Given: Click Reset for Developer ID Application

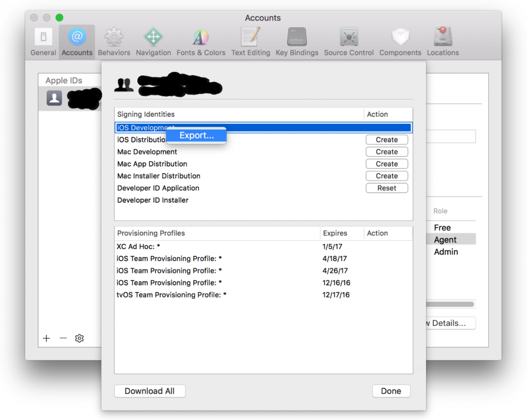Looking at the screenshot, I should pyautogui.click(x=387, y=188).
